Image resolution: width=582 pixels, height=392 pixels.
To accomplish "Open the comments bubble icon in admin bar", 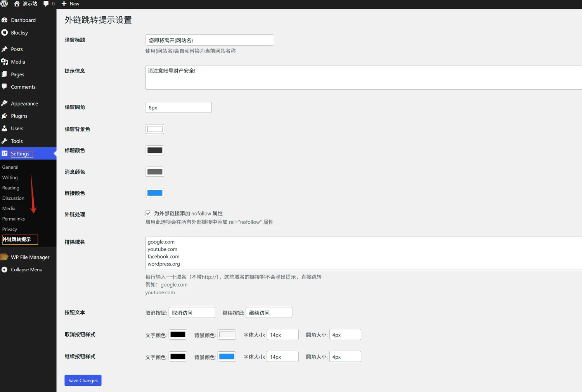I will (x=46, y=3).
